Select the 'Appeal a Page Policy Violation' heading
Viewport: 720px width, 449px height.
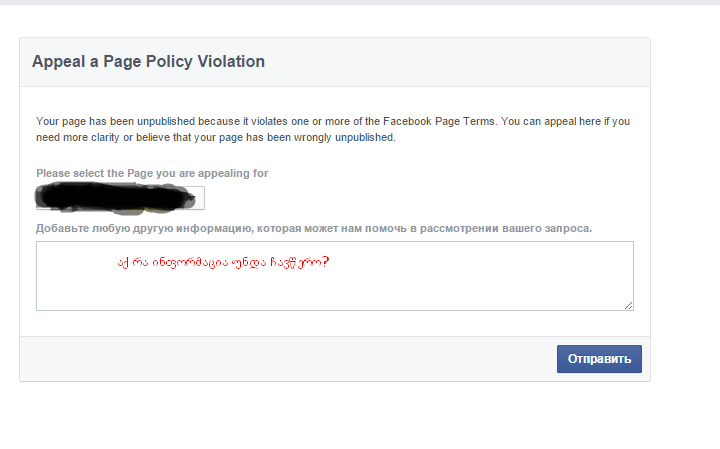[x=148, y=62]
